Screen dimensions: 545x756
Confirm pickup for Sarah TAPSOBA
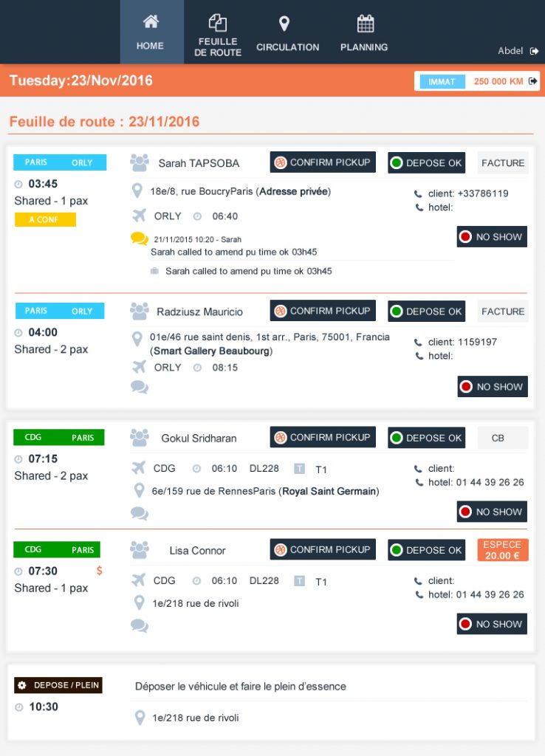(323, 162)
